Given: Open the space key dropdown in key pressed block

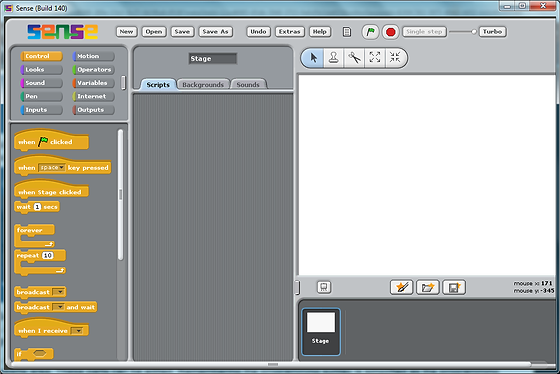Looking at the screenshot, I should (52, 168).
